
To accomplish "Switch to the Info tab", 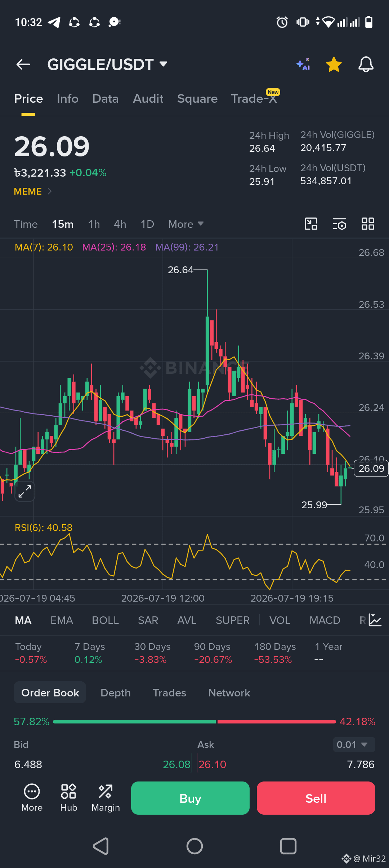I will pyautogui.click(x=68, y=98).
